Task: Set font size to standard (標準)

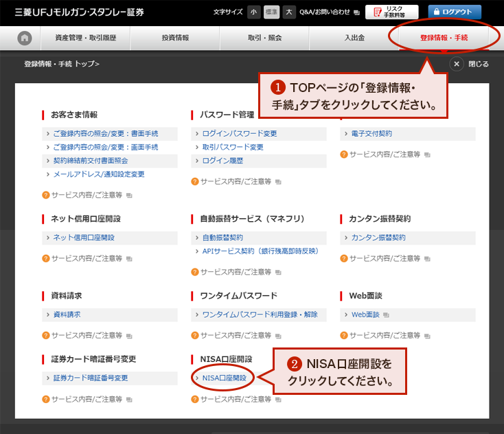Action: (271, 12)
